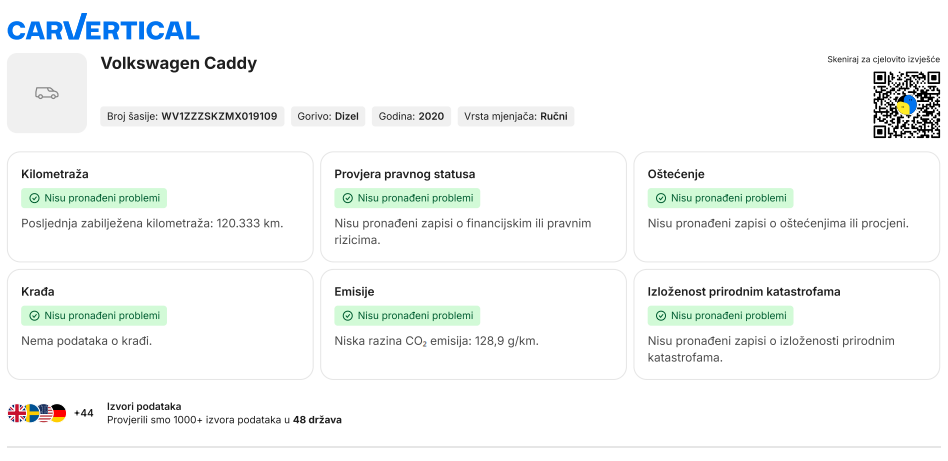Open the Provjera pravnog statusa card heading
Screen dimensions: 948x461
(x=404, y=174)
